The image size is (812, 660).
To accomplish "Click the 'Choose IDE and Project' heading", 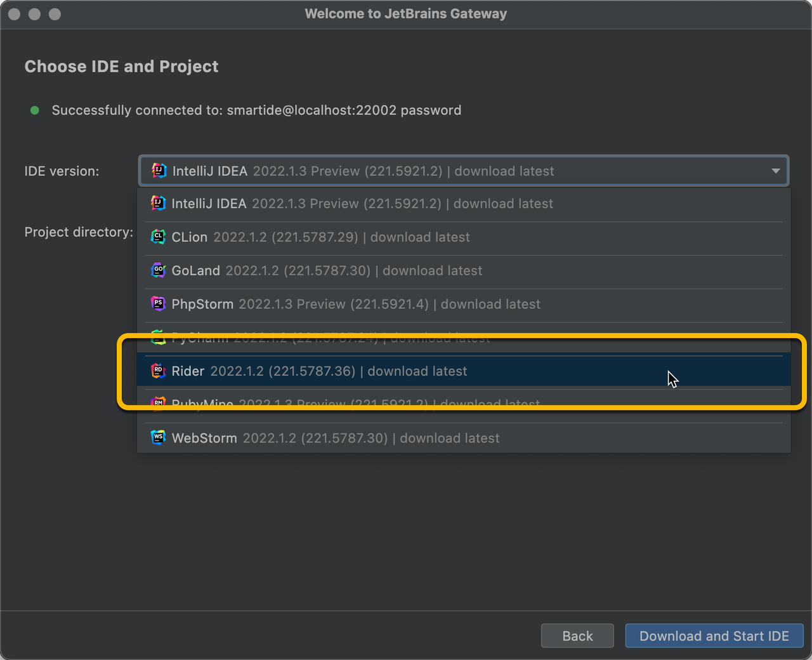I will click(121, 67).
